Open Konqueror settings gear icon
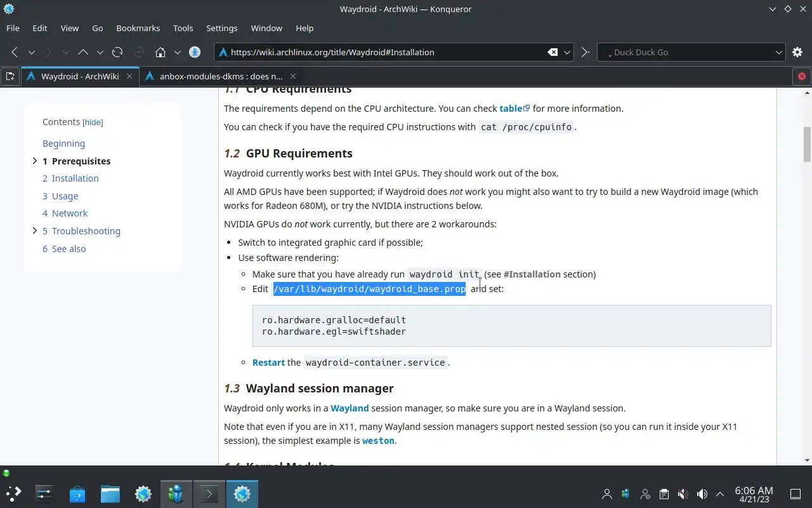812x508 pixels. [x=797, y=52]
